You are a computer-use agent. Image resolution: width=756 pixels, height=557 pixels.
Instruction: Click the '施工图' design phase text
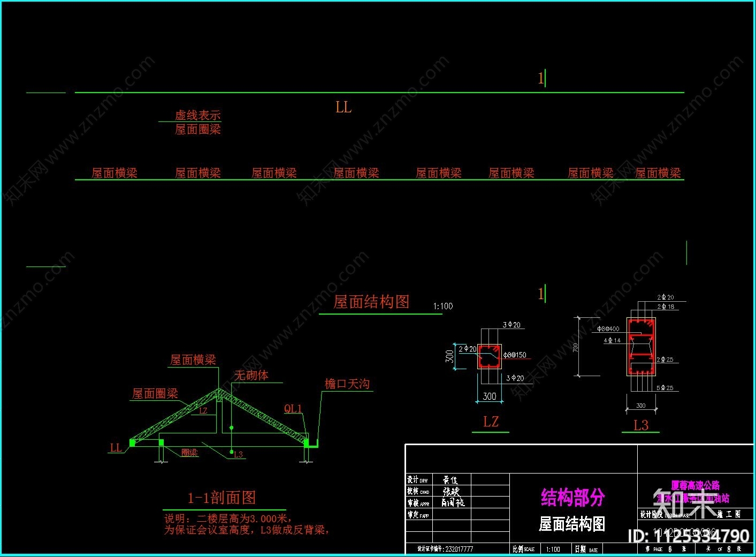[729, 514]
